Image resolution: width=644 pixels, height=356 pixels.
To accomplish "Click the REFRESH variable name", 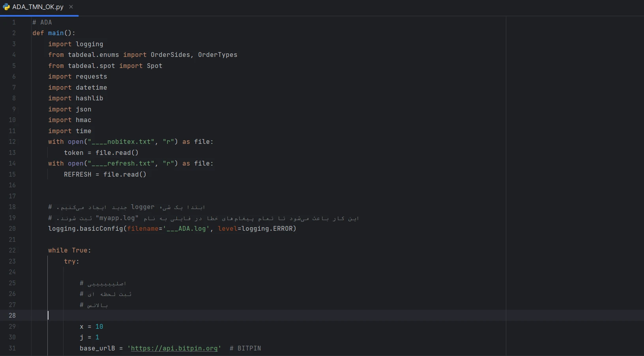I will click(77, 174).
